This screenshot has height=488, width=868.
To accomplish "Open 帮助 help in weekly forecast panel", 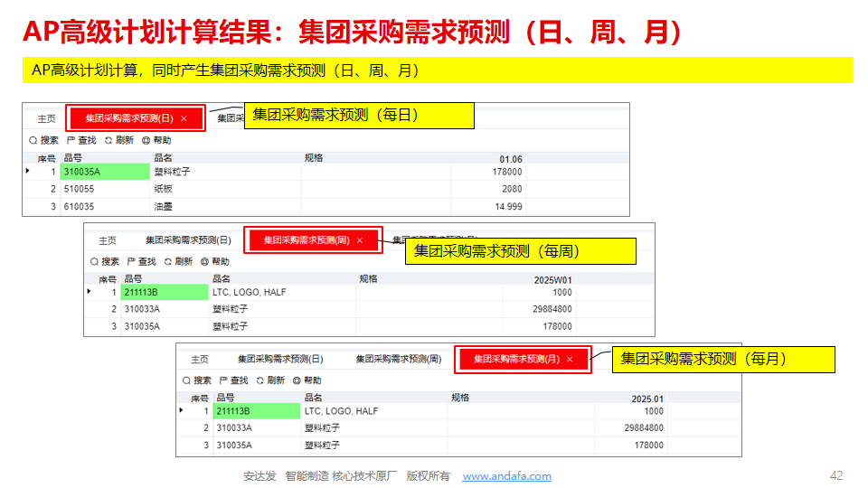I will click(206, 262).
